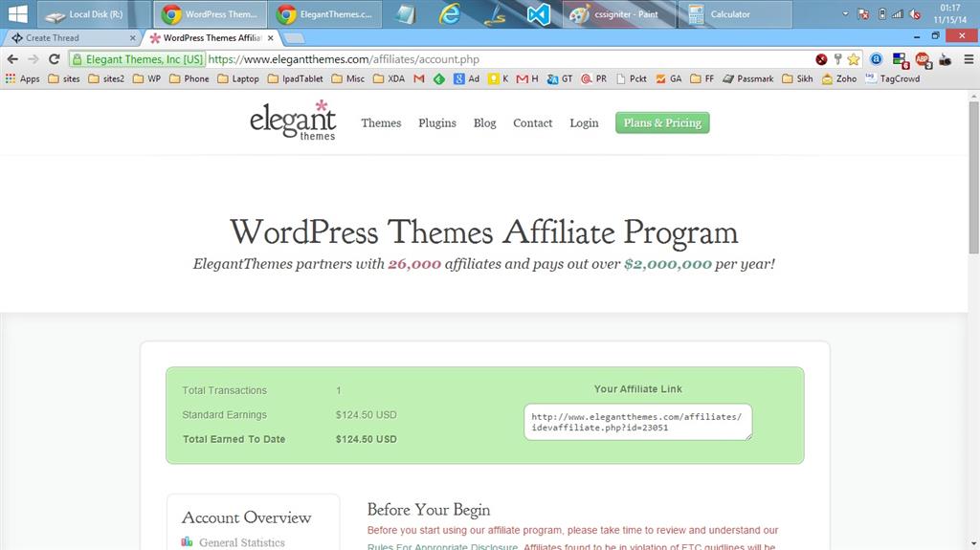Open Contact page link

click(x=532, y=123)
